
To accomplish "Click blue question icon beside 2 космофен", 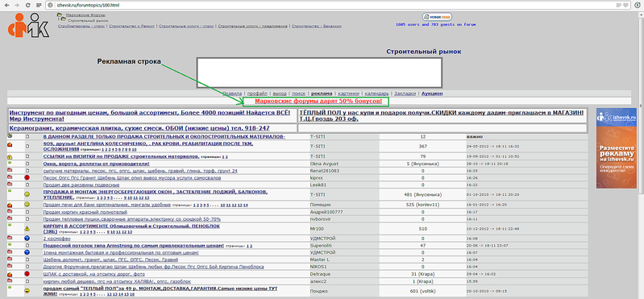I will tap(27, 239).
